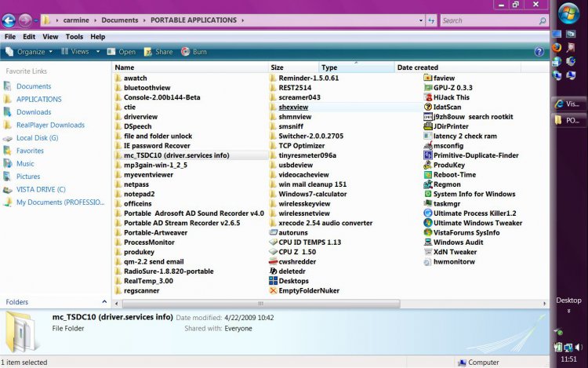Open the Downloads favorite link
Screen dimensions: 588x368
tap(34, 112)
